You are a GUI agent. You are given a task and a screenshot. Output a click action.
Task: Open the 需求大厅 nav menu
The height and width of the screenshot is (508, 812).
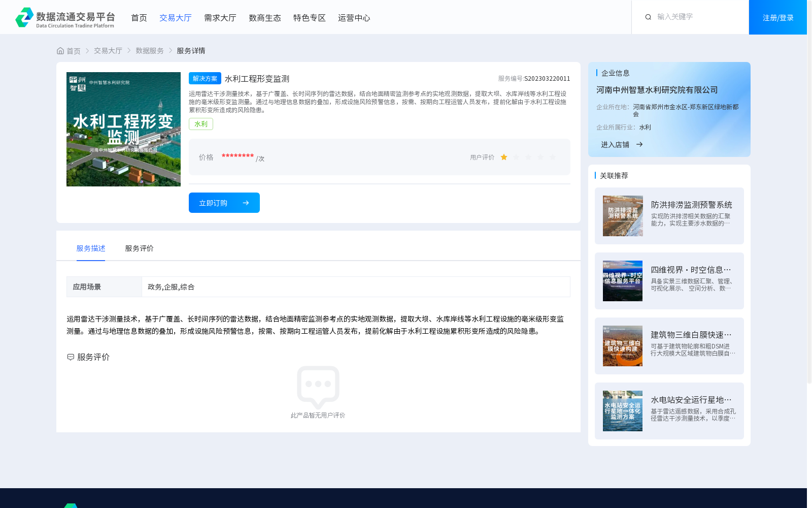(x=220, y=18)
